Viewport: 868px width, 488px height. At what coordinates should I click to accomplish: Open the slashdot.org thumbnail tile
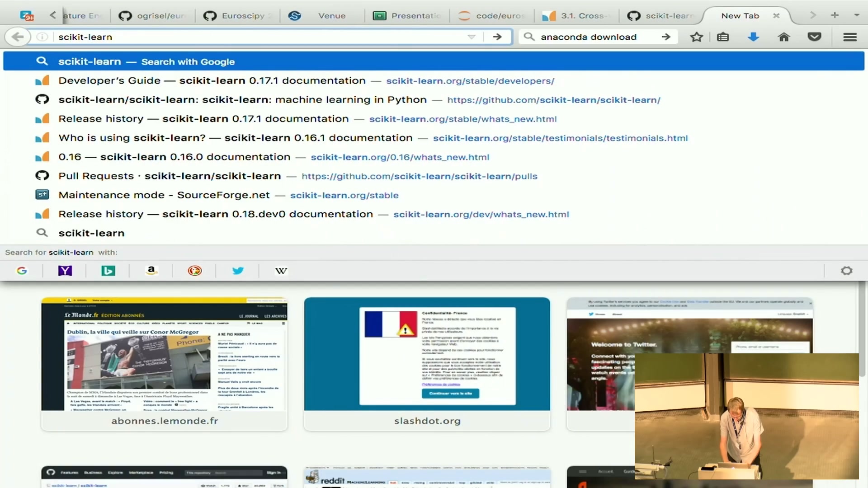pyautogui.click(x=427, y=364)
